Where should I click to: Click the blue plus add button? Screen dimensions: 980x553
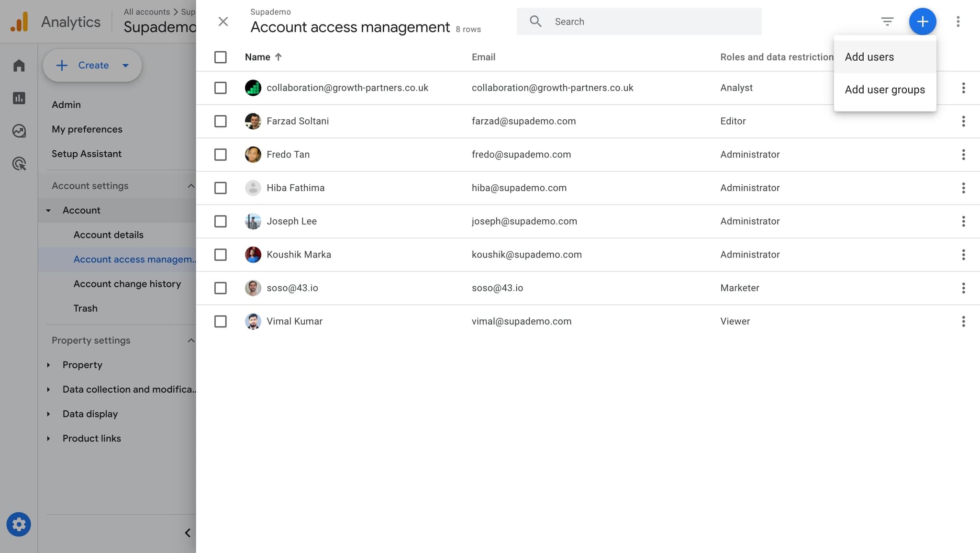pos(922,22)
